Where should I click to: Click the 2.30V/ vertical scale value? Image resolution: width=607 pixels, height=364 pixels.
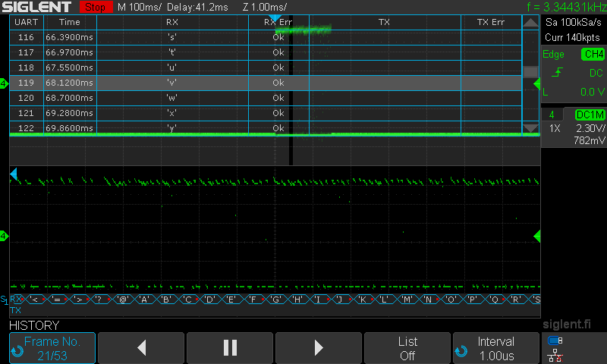[x=590, y=128]
